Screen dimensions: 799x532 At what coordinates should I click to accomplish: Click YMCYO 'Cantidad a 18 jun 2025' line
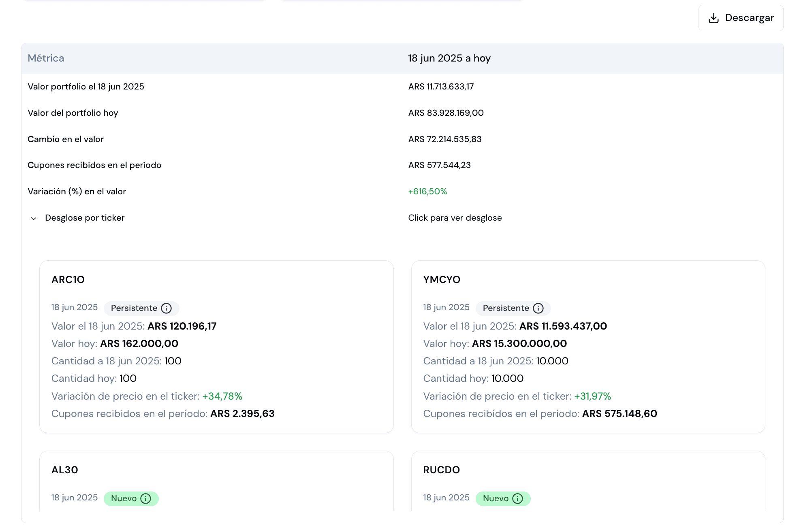pos(496,361)
